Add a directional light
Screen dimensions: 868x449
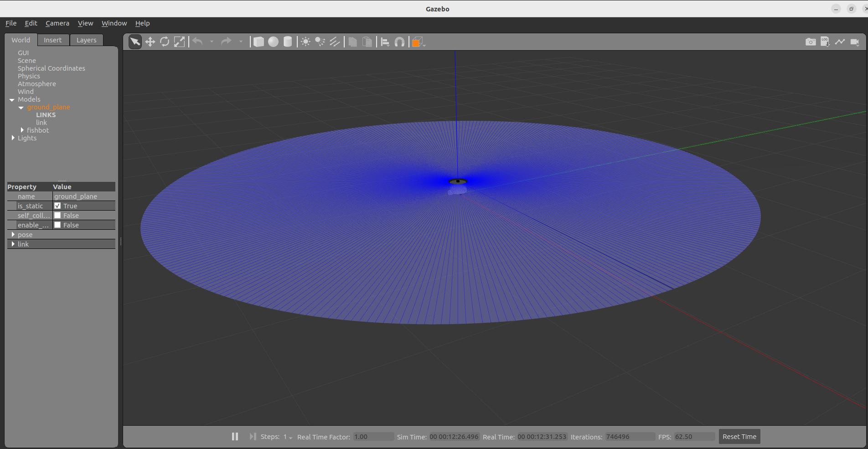coord(335,42)
